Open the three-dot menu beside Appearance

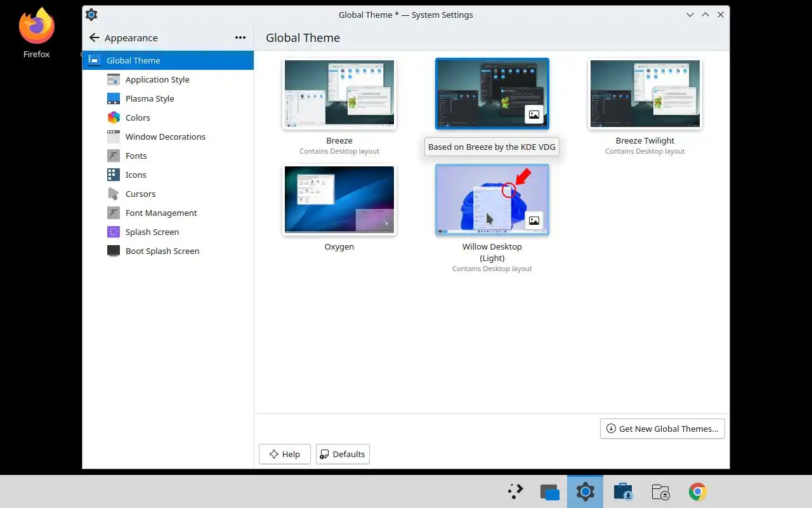coord(240,37)
